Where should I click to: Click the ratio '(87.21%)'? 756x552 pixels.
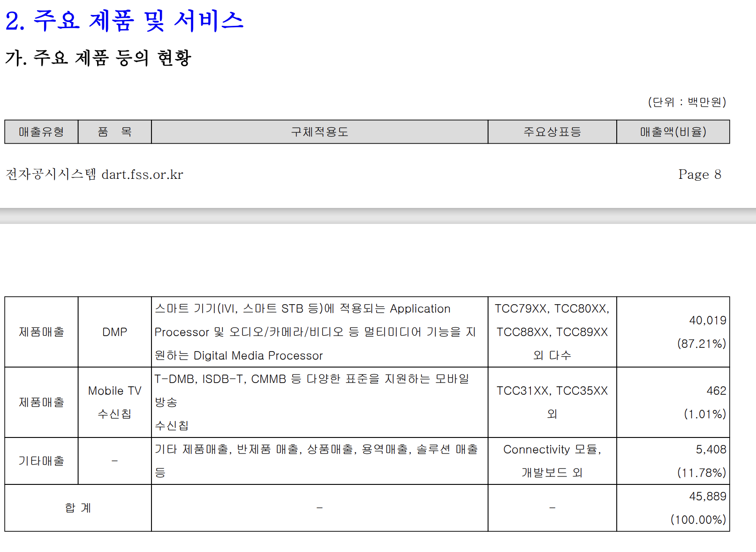pos(702,344)
